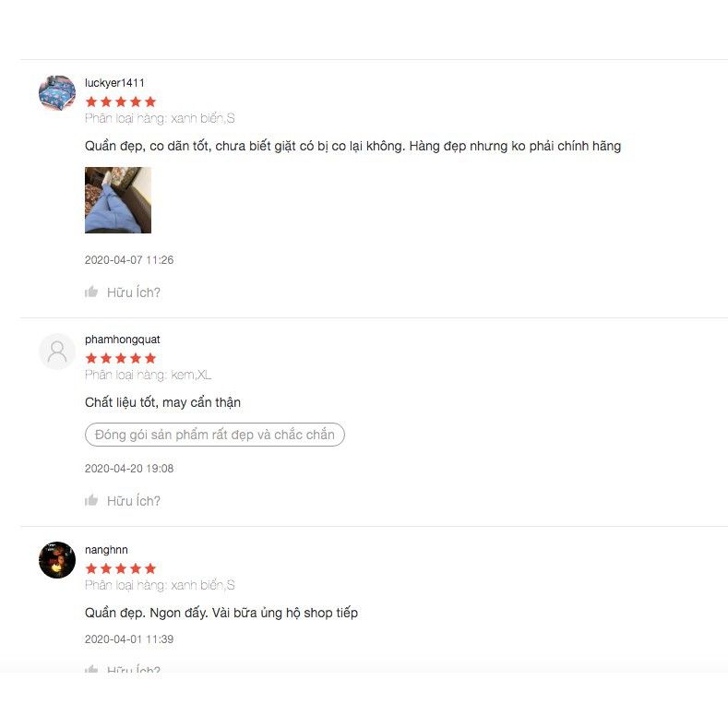Screen dimensions: 728x728
Task: Click luckyer1411's five-star rating
Action: click(121, 101)
